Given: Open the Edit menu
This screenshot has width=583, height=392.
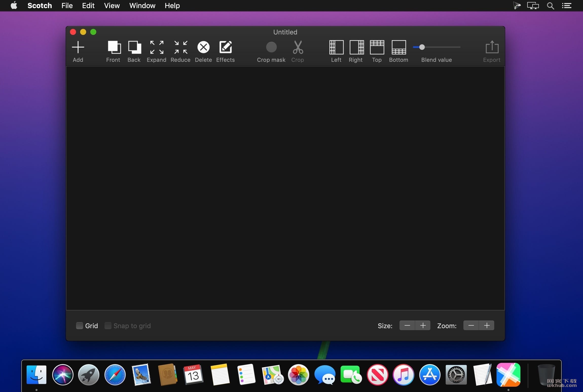Looking at the screenshot, I should pyautogui.click(x=88, y=6).
